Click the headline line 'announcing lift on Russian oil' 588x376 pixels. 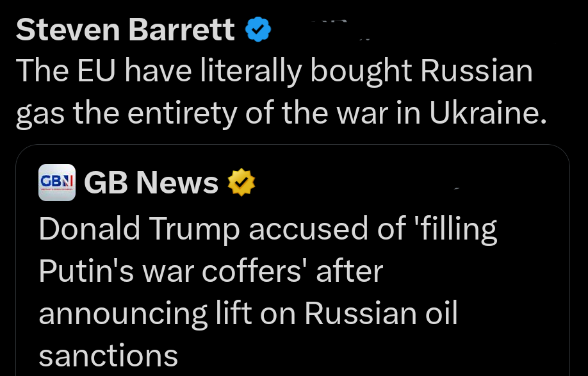(x=248, y=313)
